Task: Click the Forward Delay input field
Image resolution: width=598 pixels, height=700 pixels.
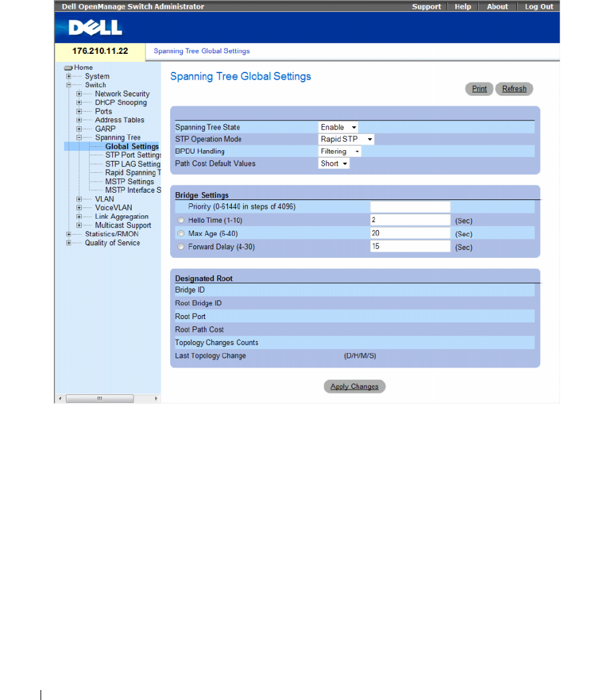Action: pyautogui.click(x=410, y=247)
